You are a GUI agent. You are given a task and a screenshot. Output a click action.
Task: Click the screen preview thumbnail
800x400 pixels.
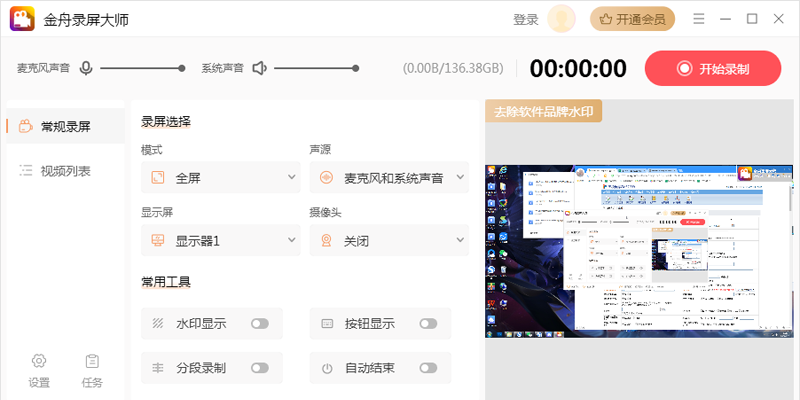click(639, 251)
